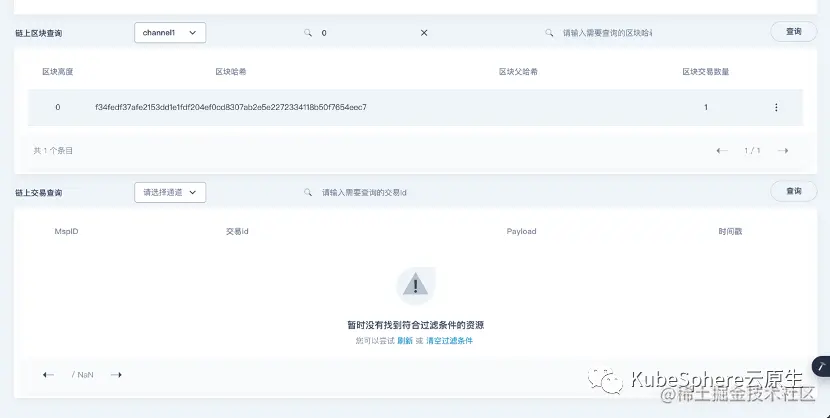This screenshot has height=418, width=830.
Task: Focus the block hash search input field
Action: pos(607,33)
